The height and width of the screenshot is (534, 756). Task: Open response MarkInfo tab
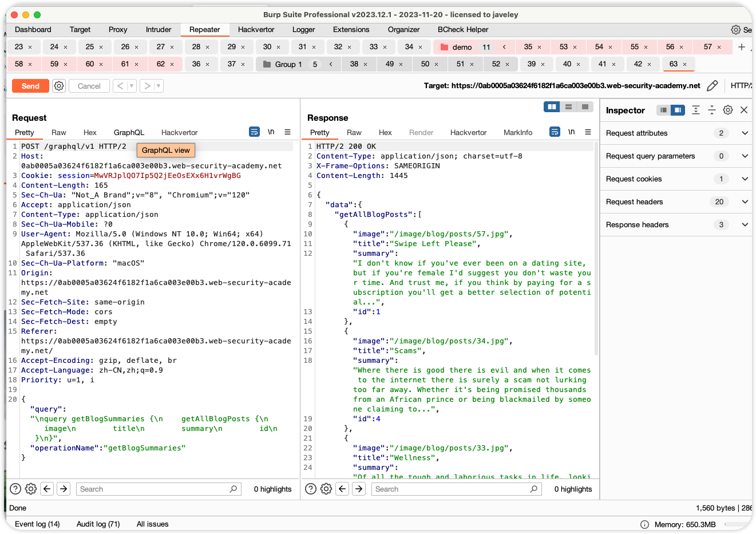(x=518, y=132)
